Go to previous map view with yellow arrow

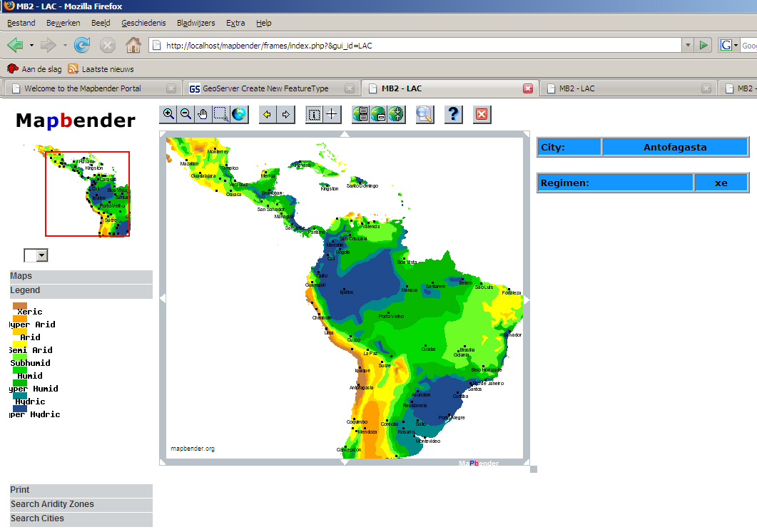(x=268, y=114)
